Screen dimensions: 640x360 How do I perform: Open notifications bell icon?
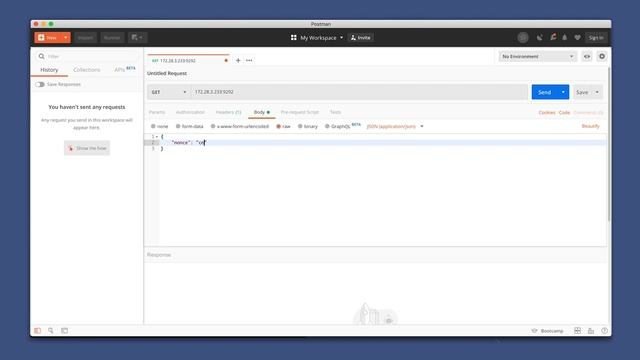pyautogui.click(x=564, y=38)
